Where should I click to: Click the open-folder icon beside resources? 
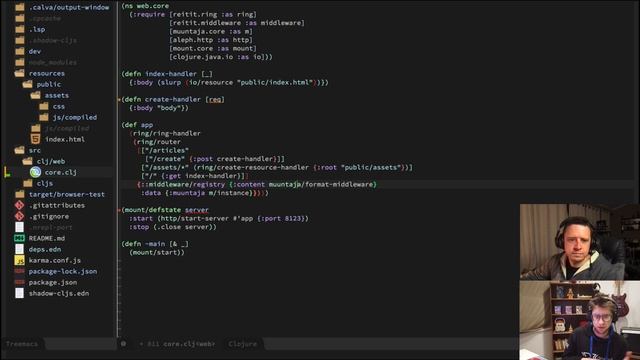coord(20,73)
